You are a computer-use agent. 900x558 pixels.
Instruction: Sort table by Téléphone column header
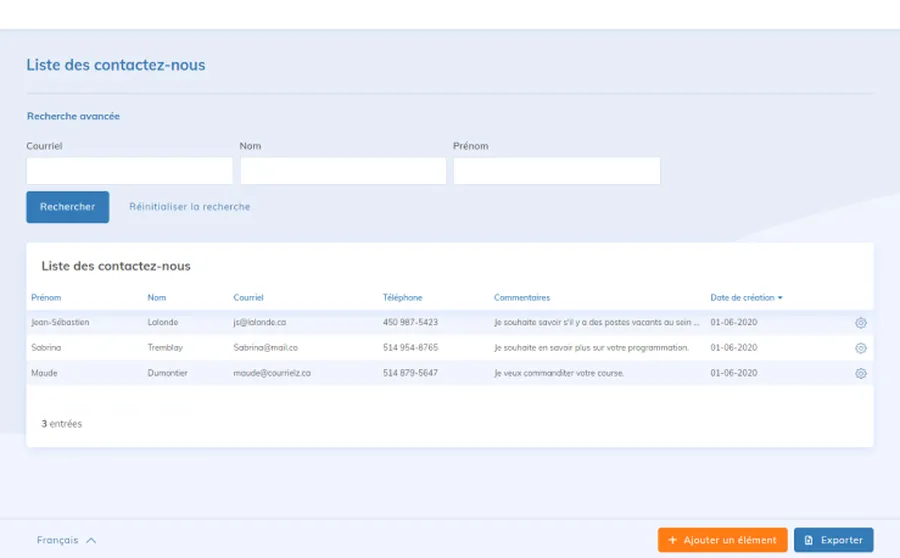(x=402, y=298)
